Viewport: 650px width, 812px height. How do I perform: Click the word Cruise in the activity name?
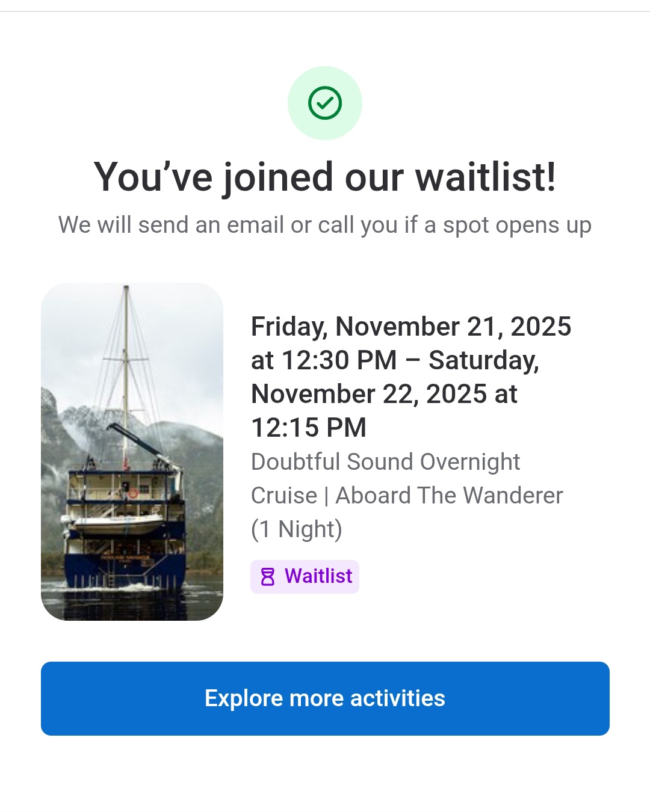point(284,496)
